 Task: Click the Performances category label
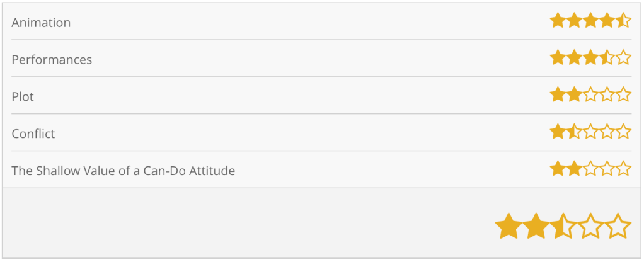click(52, 60)
